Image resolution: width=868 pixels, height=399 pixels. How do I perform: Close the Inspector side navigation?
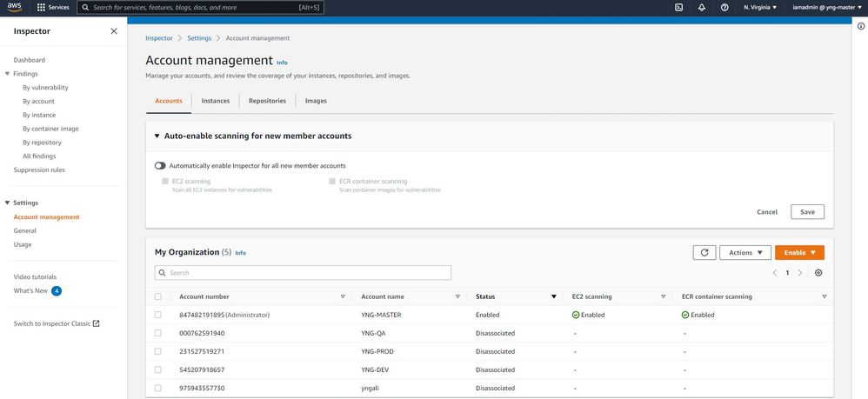coord(114,31)
